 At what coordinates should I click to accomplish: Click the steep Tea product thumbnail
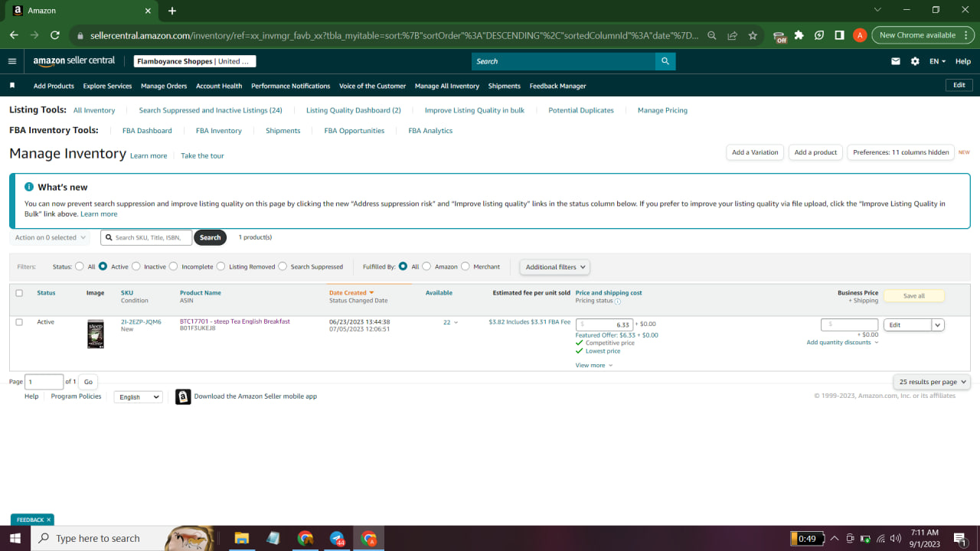95,334
